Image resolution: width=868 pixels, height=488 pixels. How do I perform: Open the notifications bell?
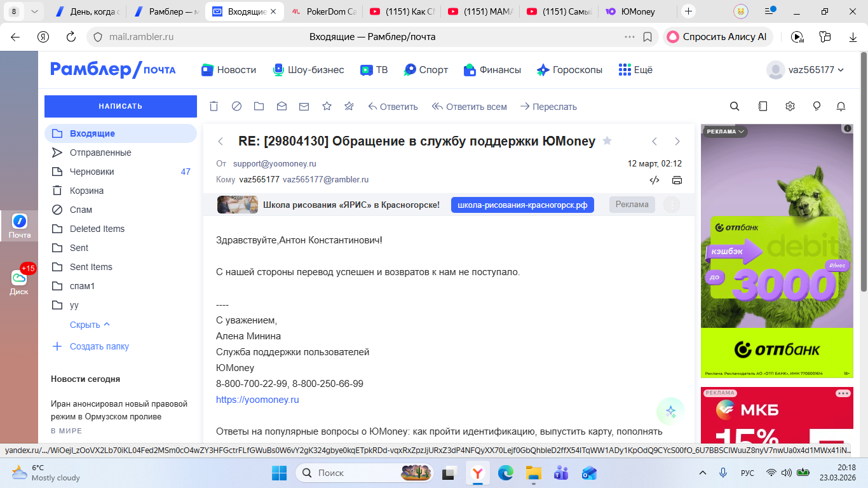pyautogui.click(x=841, y=107)
